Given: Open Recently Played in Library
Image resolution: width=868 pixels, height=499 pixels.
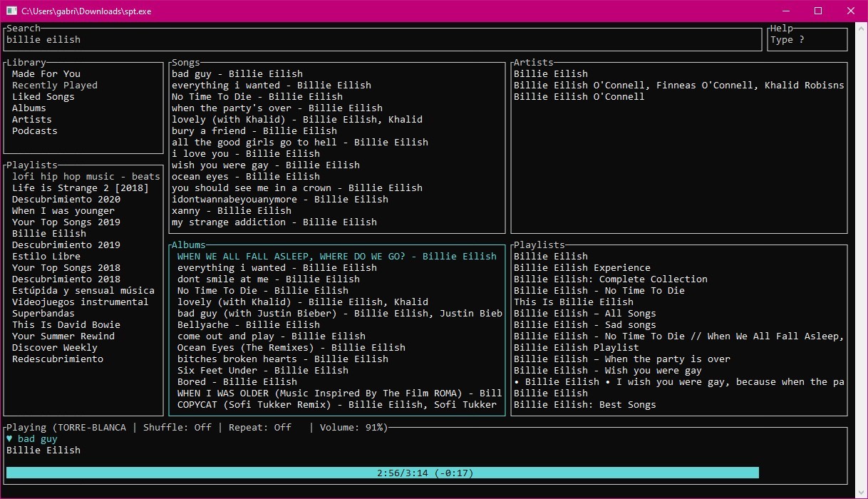Looking at the screenshot, I should click(x=55, y=86).
